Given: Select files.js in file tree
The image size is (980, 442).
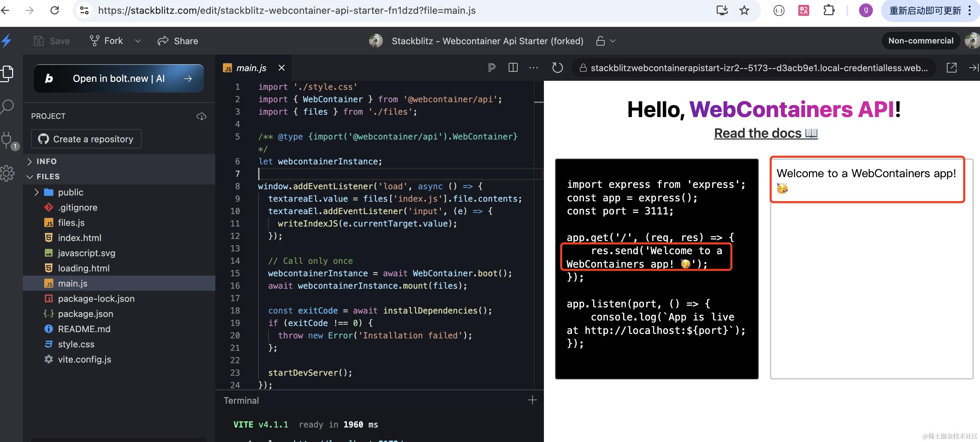Looking at the screenshot, I should 71,223.
